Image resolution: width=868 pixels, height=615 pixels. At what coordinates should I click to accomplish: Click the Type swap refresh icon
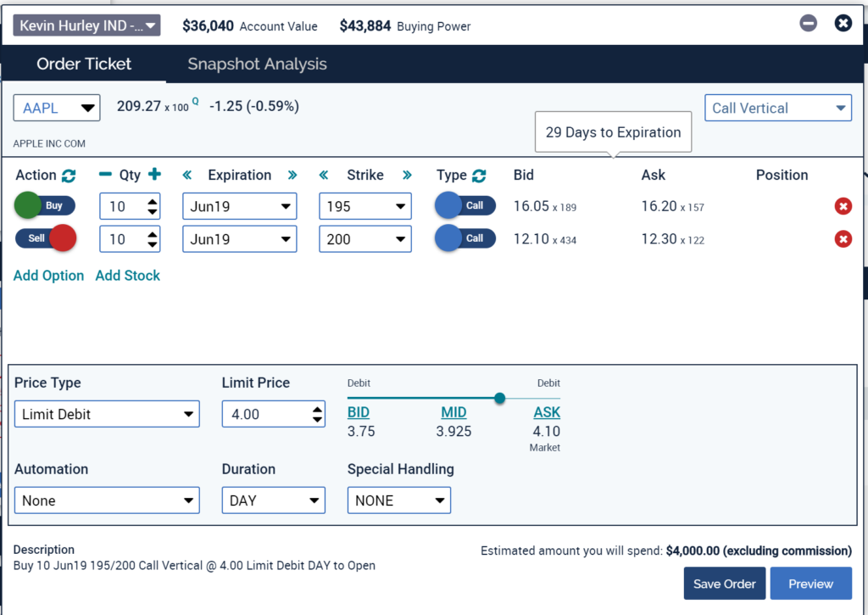click(479, 176)
